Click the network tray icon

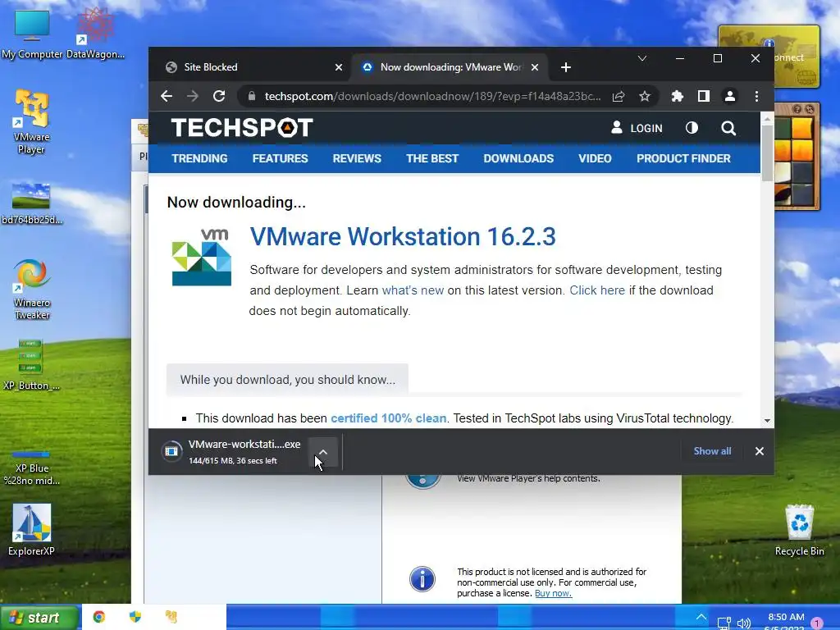click(x=724, y=623)
